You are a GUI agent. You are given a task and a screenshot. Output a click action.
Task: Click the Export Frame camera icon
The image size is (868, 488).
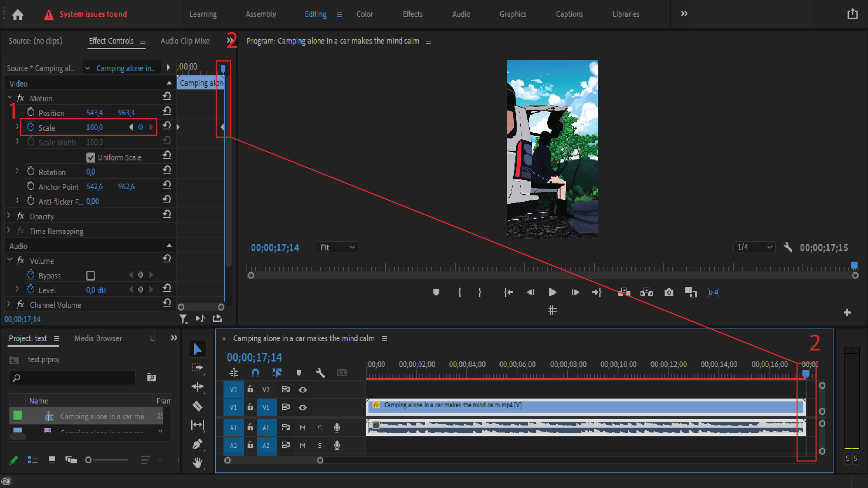pos(669,292)
